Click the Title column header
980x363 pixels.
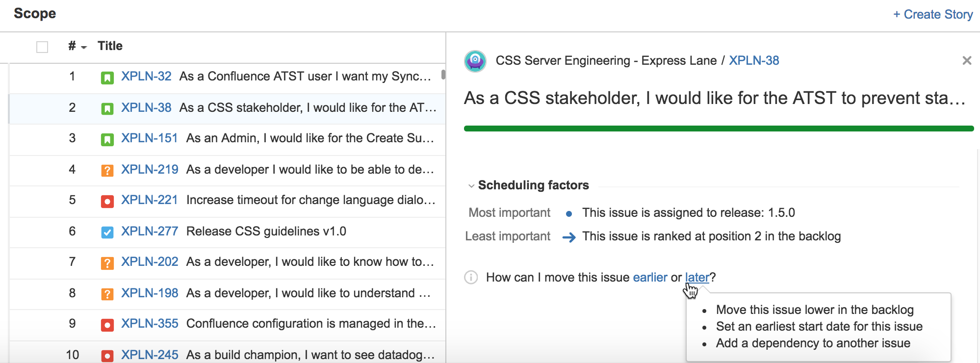tap(110, 46)
